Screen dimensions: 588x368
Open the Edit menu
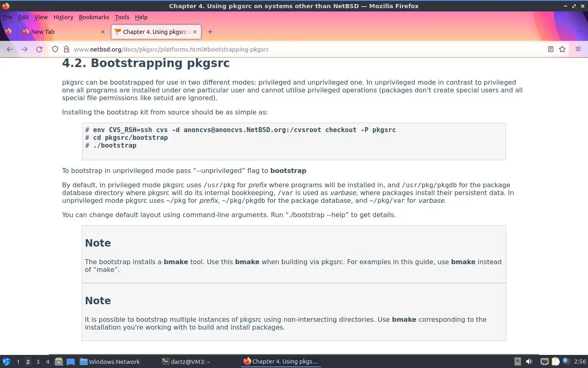[23, 17]
